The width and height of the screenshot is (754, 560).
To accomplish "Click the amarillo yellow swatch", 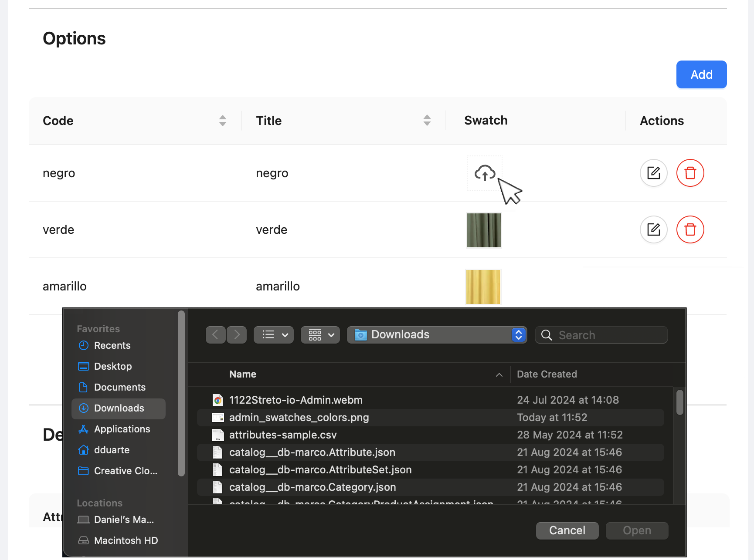I will [x=483, y=287].
